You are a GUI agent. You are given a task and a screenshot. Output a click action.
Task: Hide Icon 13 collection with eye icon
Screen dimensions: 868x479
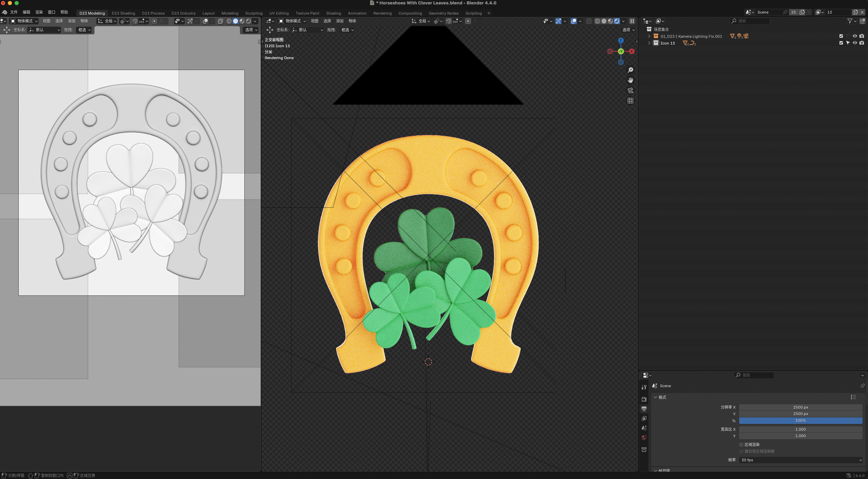pyautogui.click(x=855, y=43)
